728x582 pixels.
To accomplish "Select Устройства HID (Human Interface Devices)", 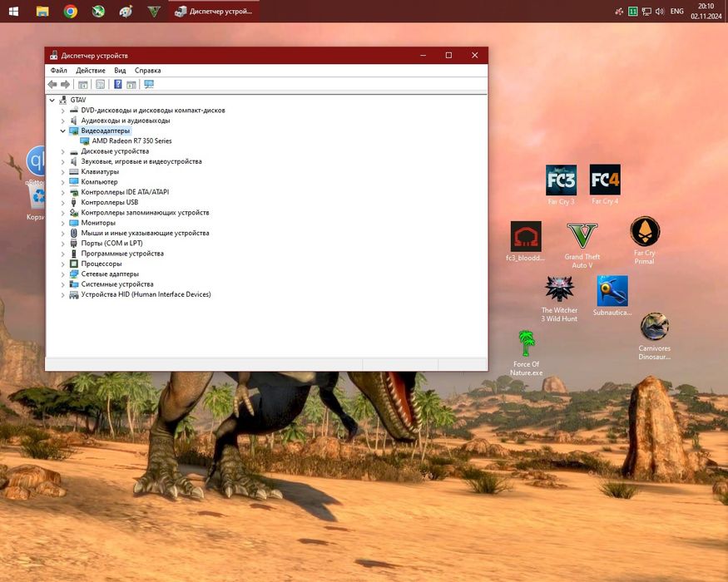I will point(146,294).
